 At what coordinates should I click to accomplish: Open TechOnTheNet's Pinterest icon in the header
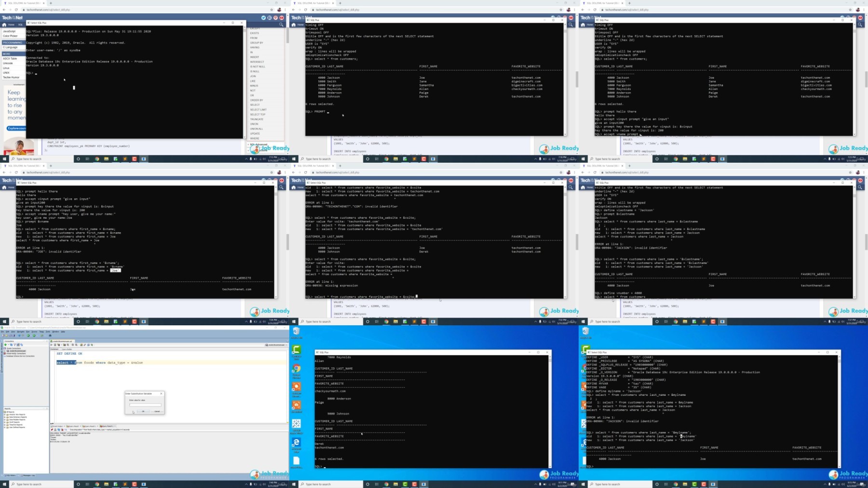[x=275, y=17]
